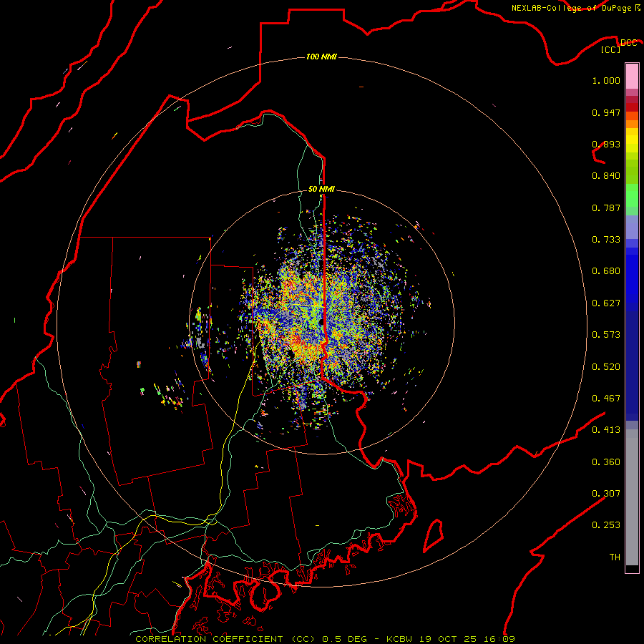Click the 0.5 DEG elevation text

(x=345, y=639)
